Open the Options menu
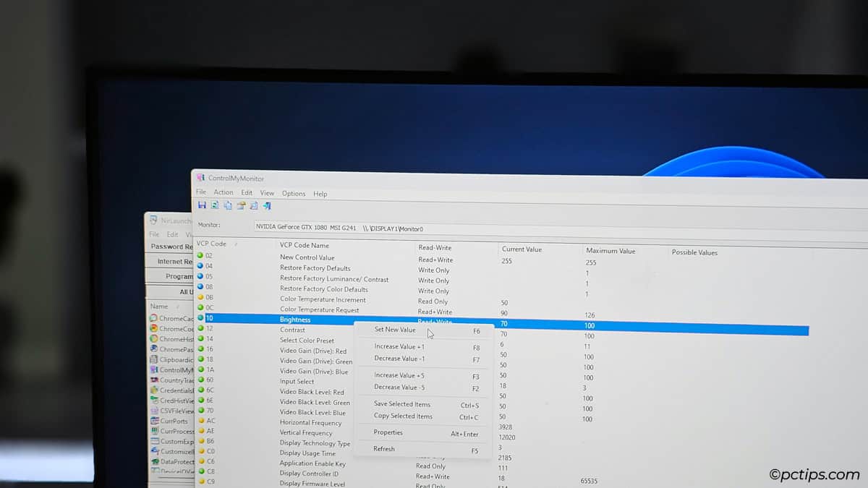This screenshot has width=868, height=488. (294, 193)
